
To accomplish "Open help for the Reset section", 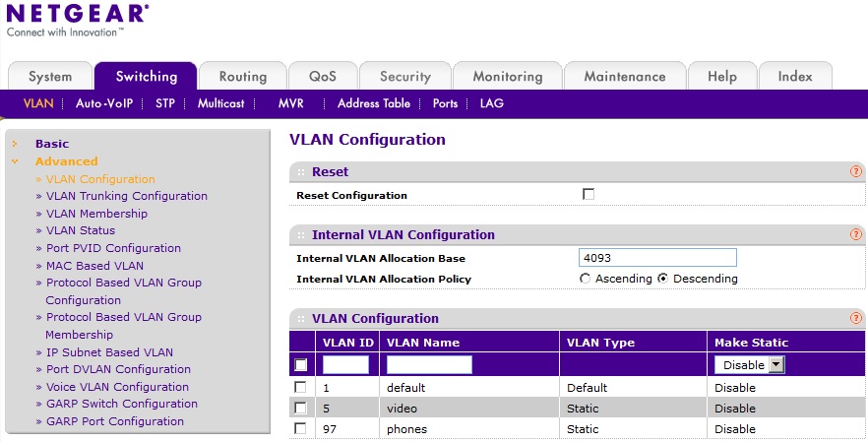I will click(856, 171).
